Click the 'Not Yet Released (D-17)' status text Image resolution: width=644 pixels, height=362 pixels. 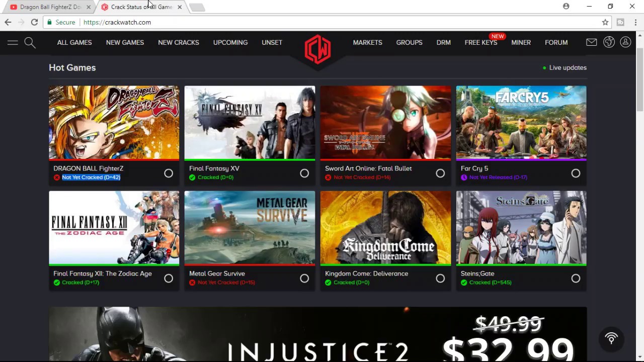(x=498, y=177)
